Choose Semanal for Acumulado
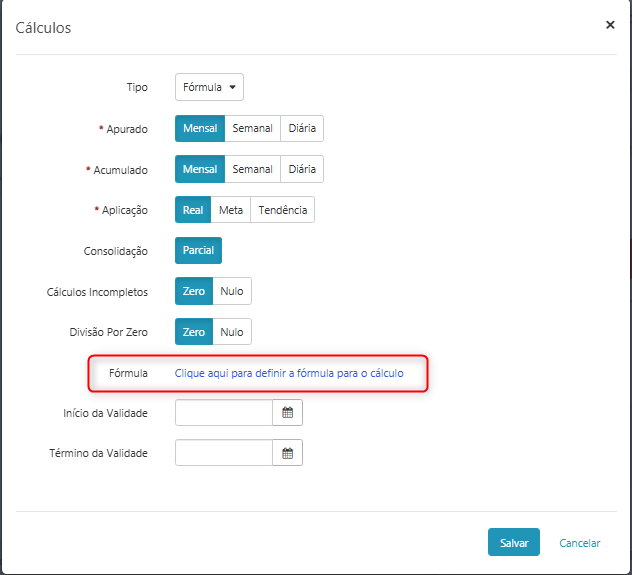This screenshot has height=575, width=632. [x=252, y=169]
